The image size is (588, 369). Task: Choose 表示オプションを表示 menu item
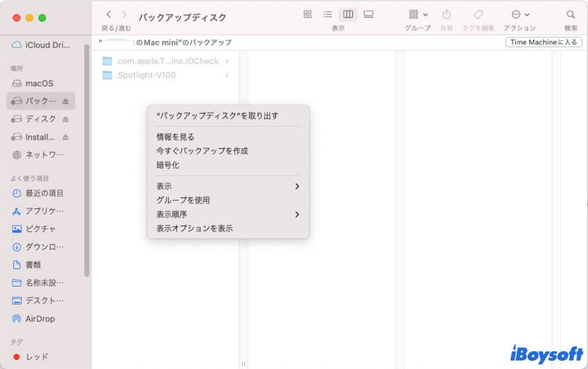click(228, 228)
